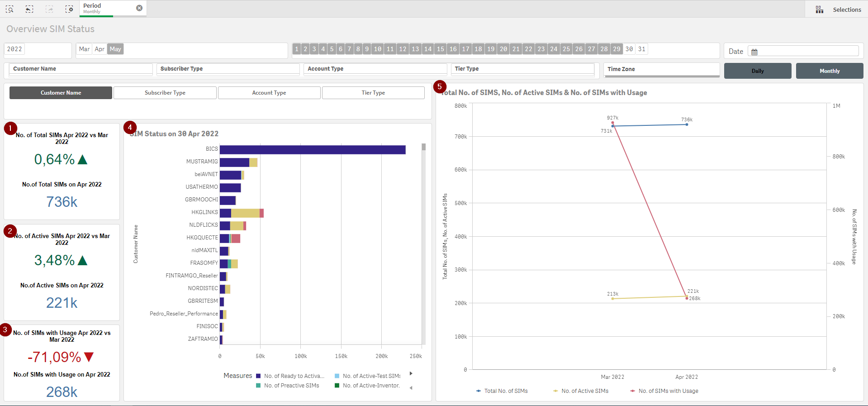Viewport: 868px width, 406px height.
Task: Select the Tier Type dimension tab
Action: coord(373,93)
